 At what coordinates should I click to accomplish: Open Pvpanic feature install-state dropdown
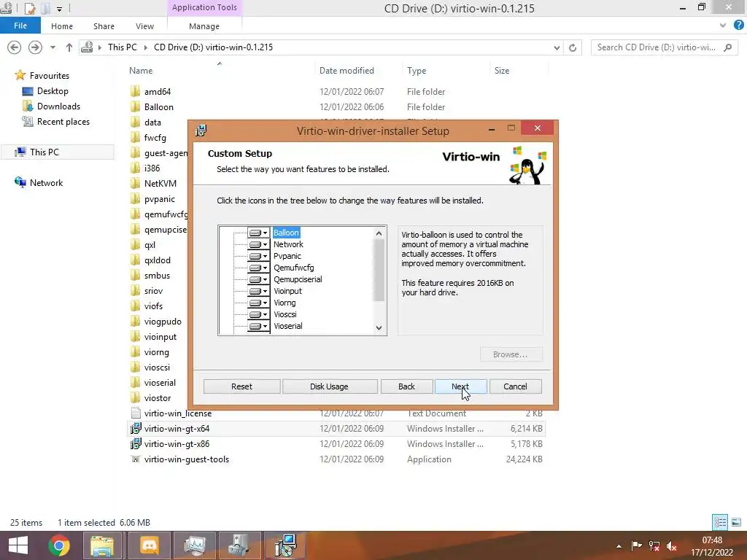pyautogui.click(x=258, y=256)
